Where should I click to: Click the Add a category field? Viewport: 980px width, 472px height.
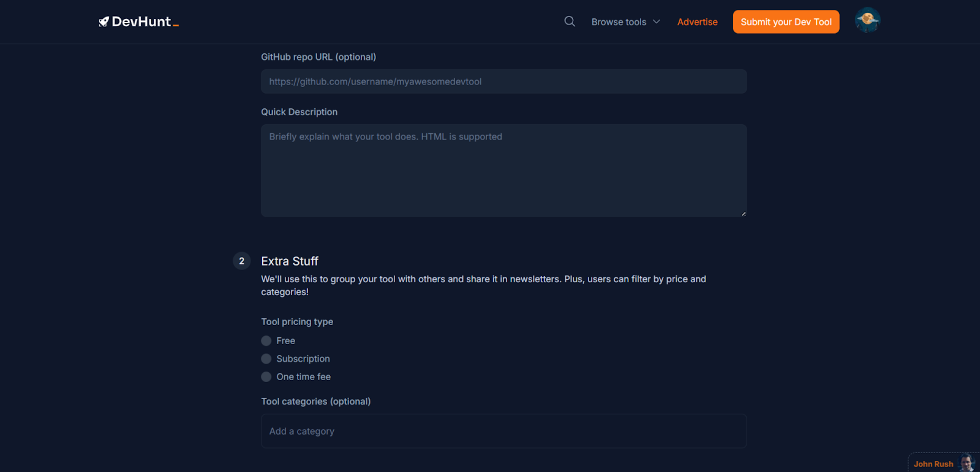click(503, 431)
